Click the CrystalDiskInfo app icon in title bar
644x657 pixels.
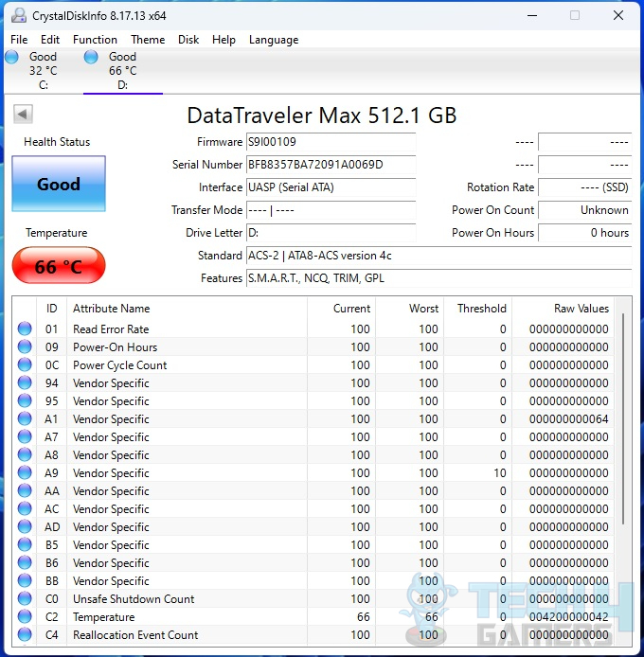point(18,15)
